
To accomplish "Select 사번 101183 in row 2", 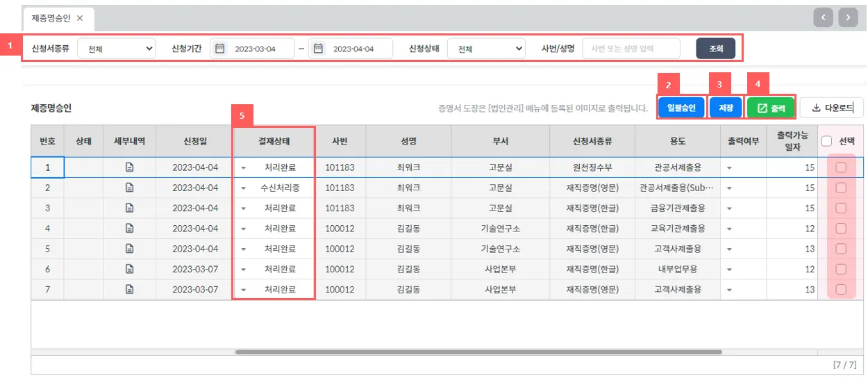I will [x=340, y=188].
